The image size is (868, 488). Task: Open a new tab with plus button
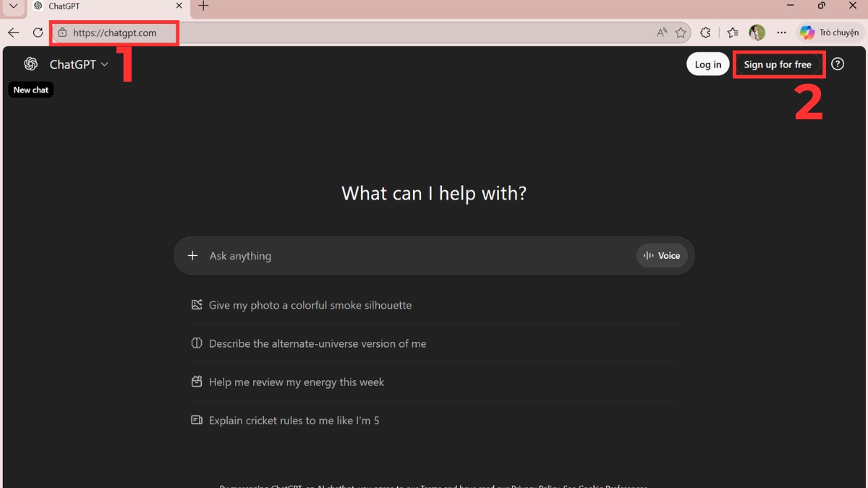(x=204, y=6)
